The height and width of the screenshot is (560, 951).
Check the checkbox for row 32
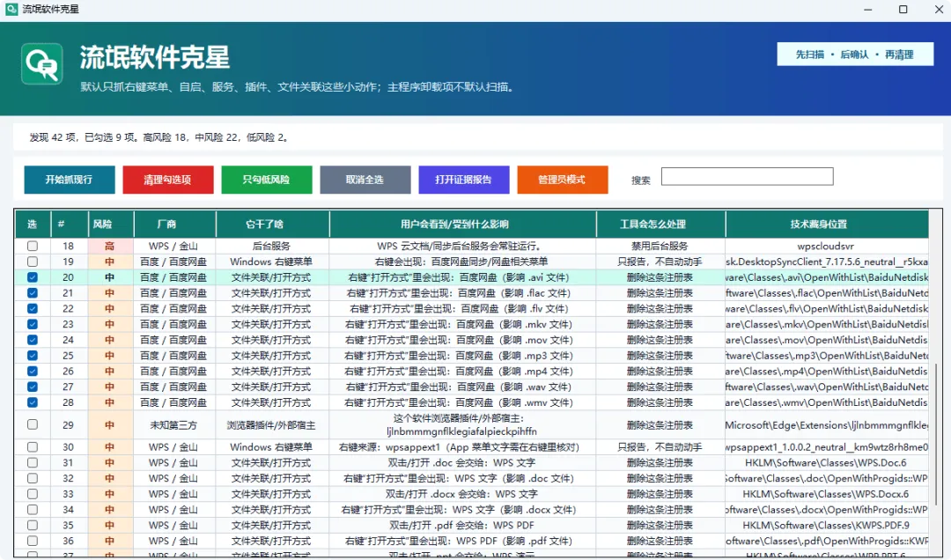pos(33,479)
